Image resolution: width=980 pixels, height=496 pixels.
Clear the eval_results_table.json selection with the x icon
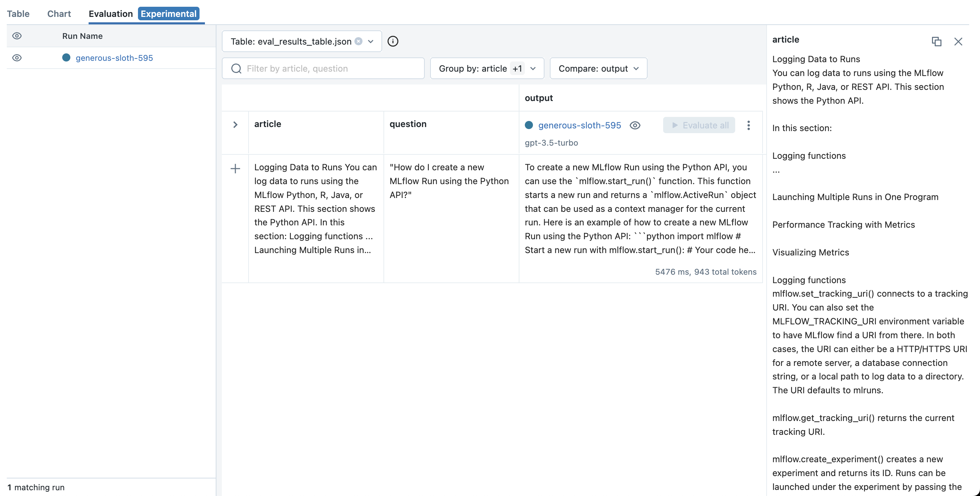(358, 41)
